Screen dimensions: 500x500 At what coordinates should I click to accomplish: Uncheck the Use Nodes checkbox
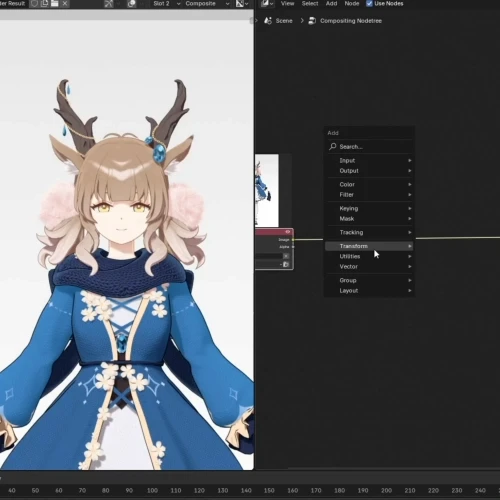[369, 4]
